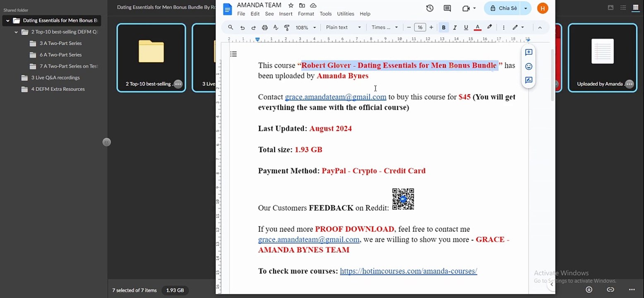Click the print icon in toolbar

(x=265, y=28)
